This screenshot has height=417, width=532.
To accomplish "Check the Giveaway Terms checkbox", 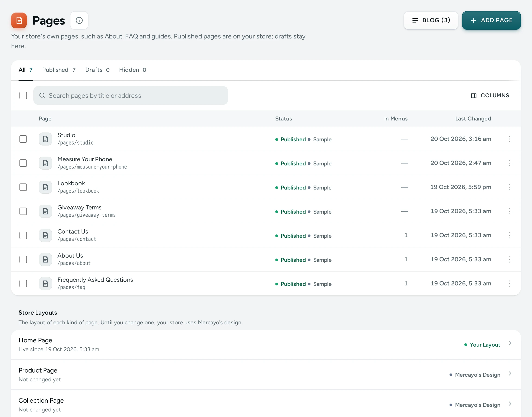I will click(23, 211).
